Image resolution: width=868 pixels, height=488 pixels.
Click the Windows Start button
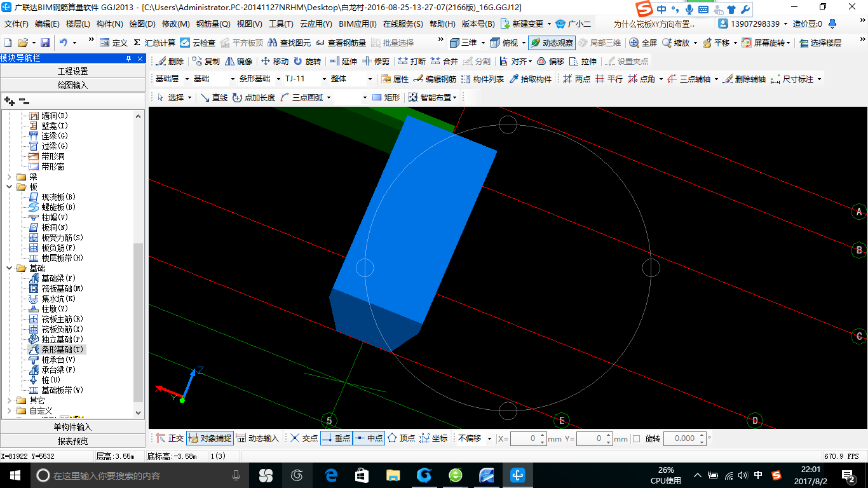tap(14, 475)
